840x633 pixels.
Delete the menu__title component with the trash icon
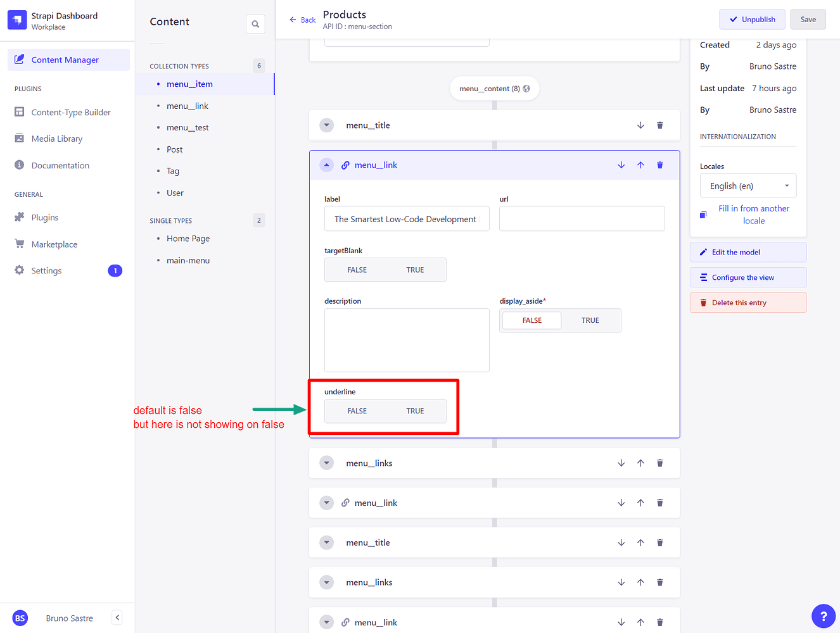pos(659,125)
